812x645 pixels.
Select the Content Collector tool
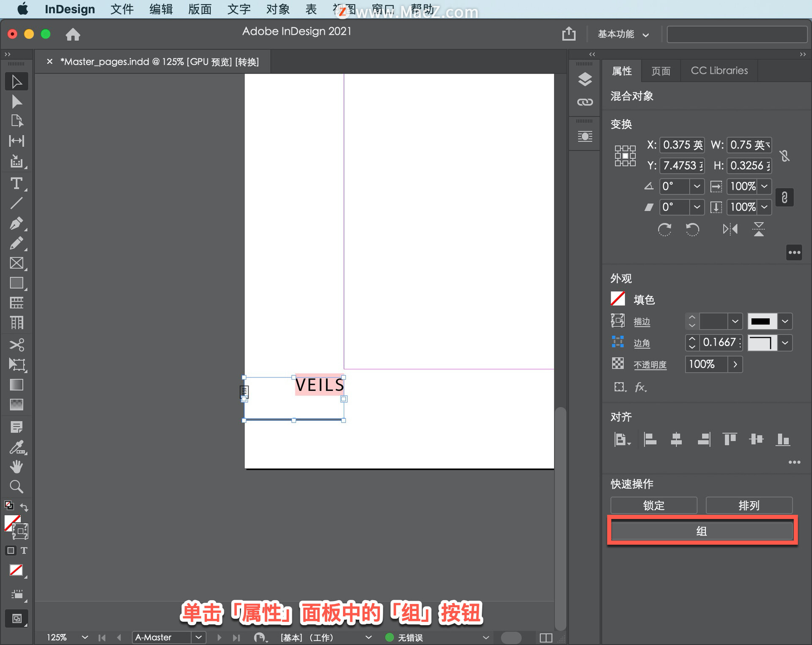[x=16, y=161]
